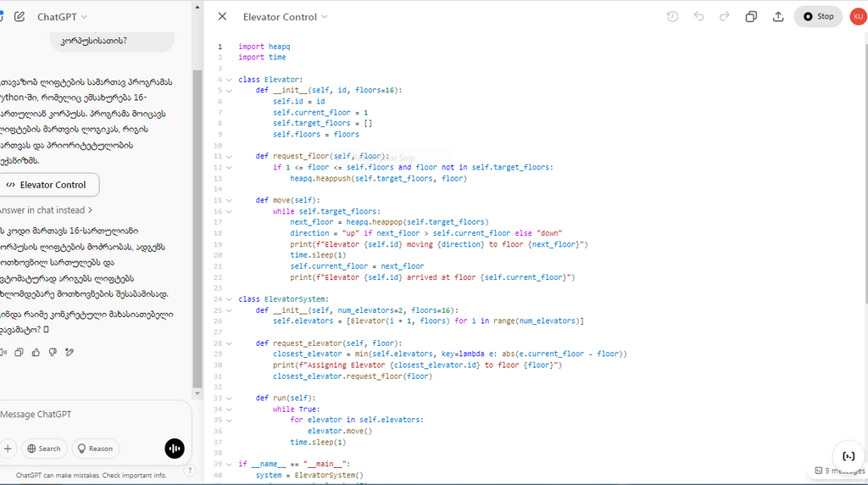The width and height of the screenshot is (868, 485).
Task: Open the help question mark button
Action: tap(190, 471)
